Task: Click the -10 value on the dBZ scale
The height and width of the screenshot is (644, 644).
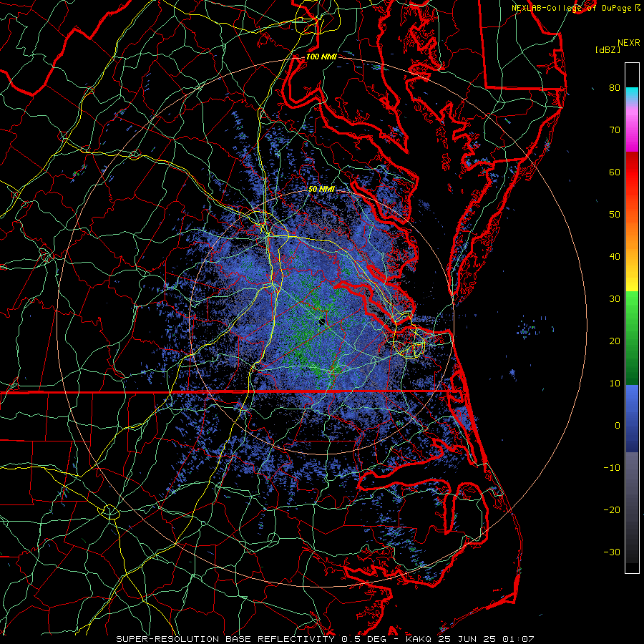Action: pyautogui.click(x=612, y=468)
